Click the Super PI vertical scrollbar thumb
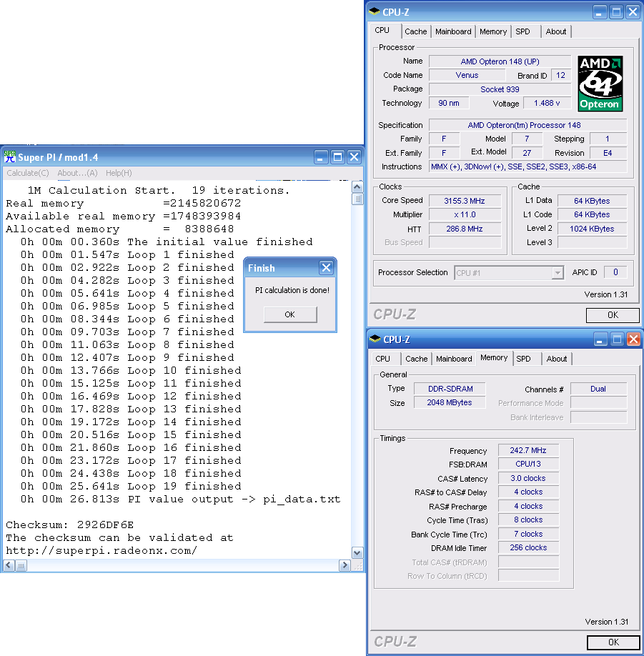This screenshot has width=644, height=656. pos(357,199)
